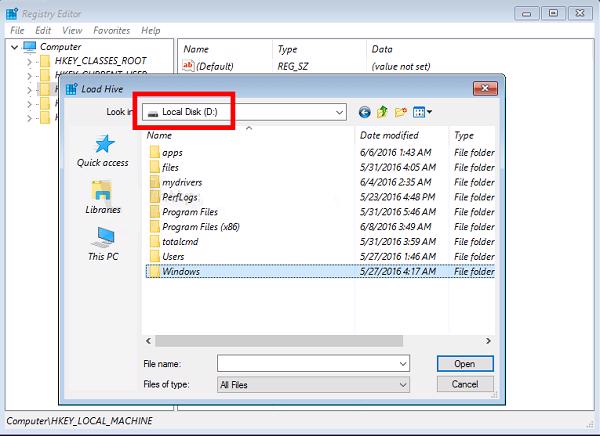The image size is (600, 436).
Task: Open Quick access in the places bar
Action: pos(103,152)
